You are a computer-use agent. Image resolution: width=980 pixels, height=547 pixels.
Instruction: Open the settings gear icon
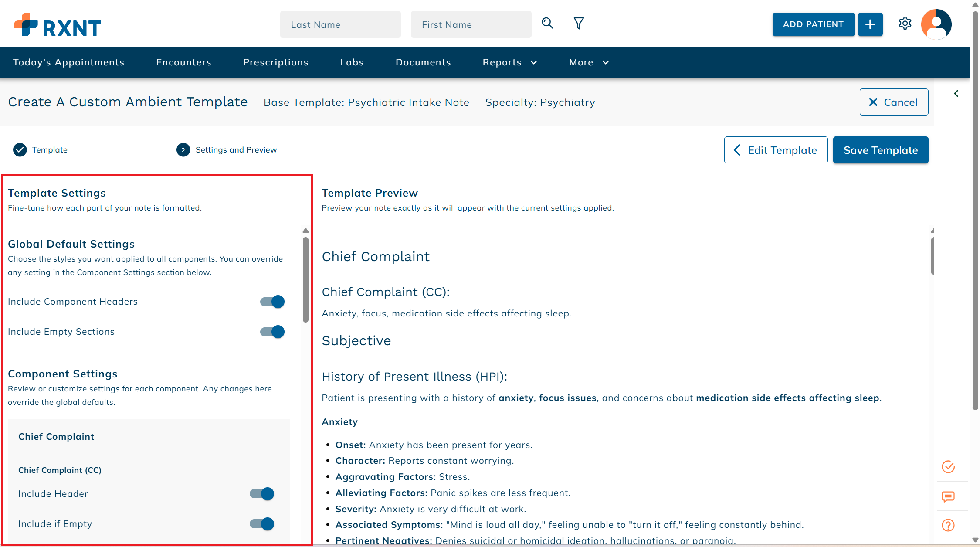click(905, 24)
